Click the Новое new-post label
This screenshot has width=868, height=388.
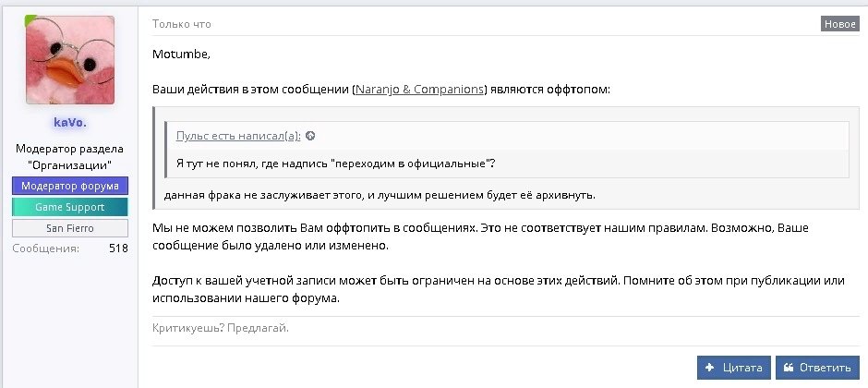(x=839, y=24)
